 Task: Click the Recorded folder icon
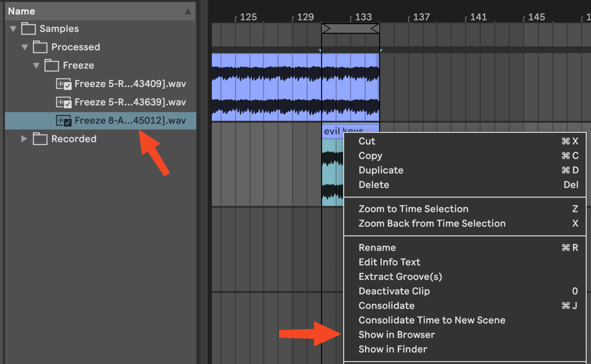(x=40, y=139)
